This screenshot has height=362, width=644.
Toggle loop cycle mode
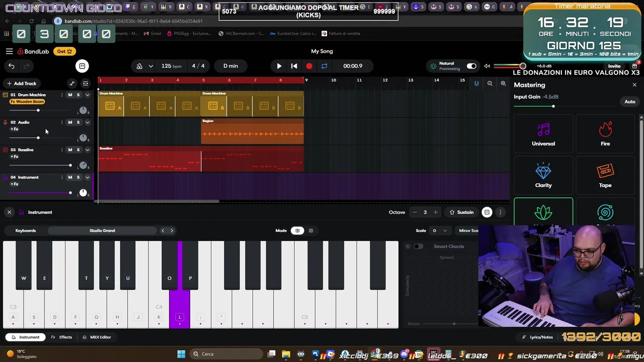(324, 66)
